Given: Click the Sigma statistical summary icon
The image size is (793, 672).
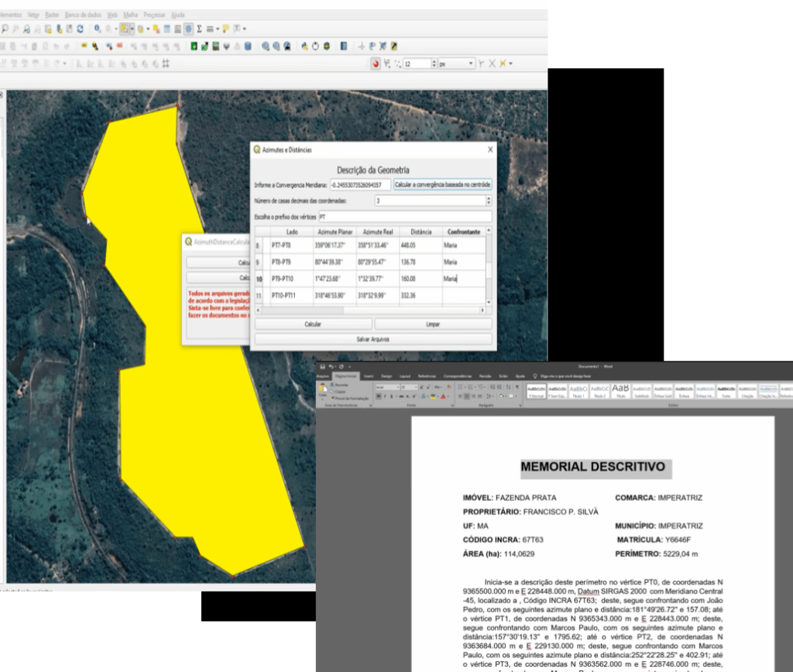Looking at the screenshot, I should point(199,29).
